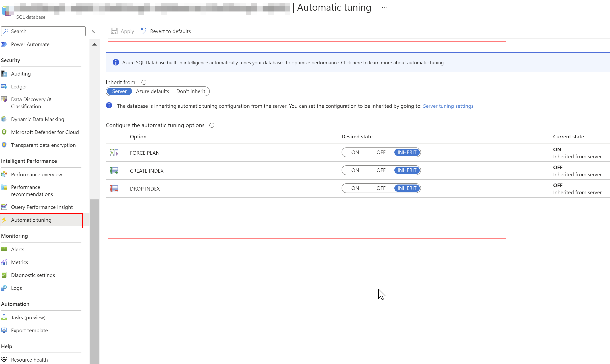Click the info icon next to Inherit from

click(x=144, y=82)
